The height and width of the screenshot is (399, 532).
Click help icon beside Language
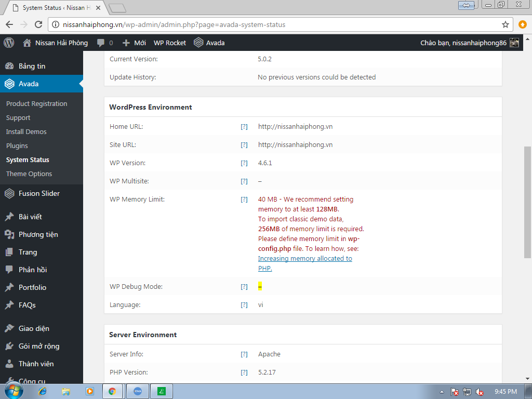pyautogui.click(x=244, y=305)
